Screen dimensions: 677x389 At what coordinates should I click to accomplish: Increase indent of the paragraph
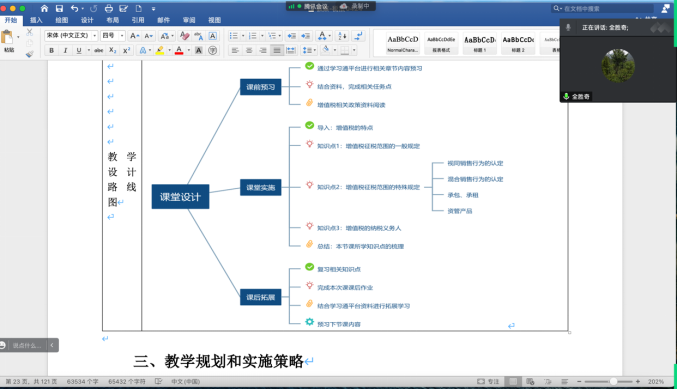[x=306, y=36]
